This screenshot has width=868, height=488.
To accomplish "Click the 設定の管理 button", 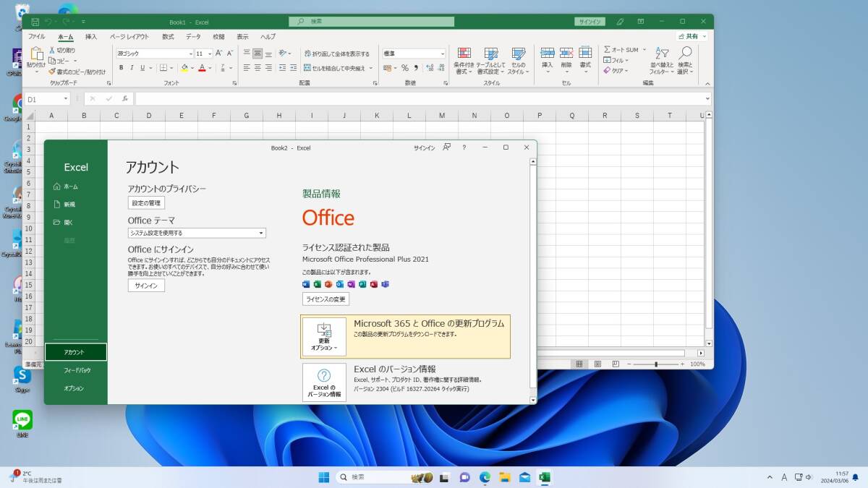I will click(x=146, y=203).
